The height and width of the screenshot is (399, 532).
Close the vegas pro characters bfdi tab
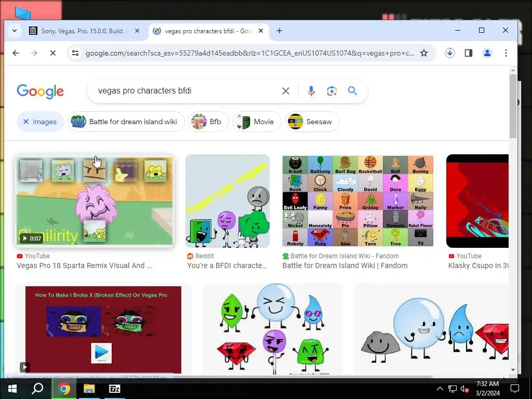[x=261, y=31]
